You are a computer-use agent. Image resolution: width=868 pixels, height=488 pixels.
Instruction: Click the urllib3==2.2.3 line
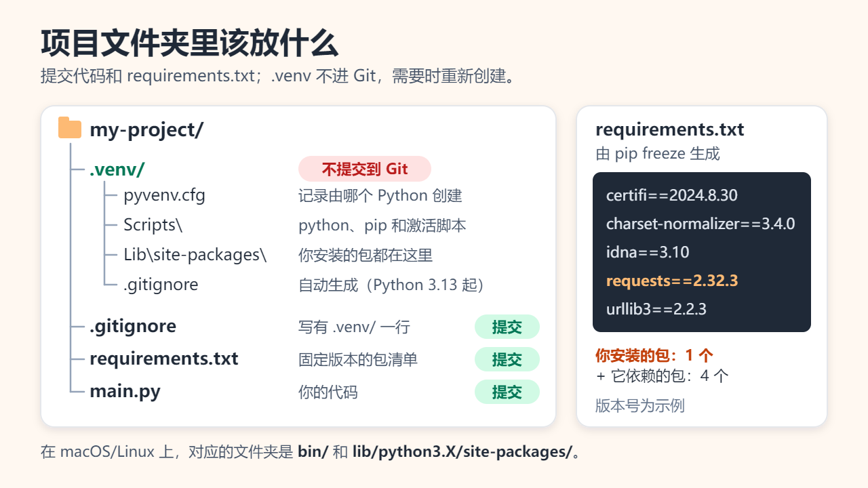(x=656, y=309)
